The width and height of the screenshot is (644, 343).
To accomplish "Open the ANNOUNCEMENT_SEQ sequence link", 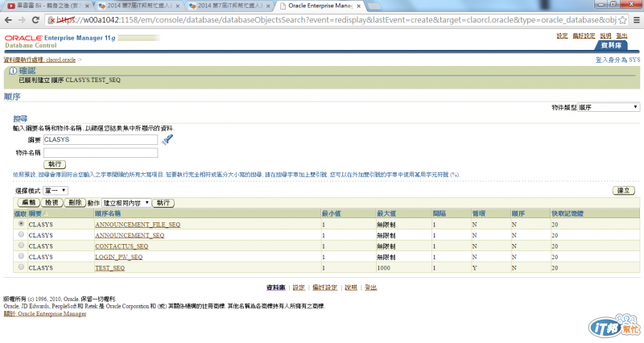I will click(130, 235).
